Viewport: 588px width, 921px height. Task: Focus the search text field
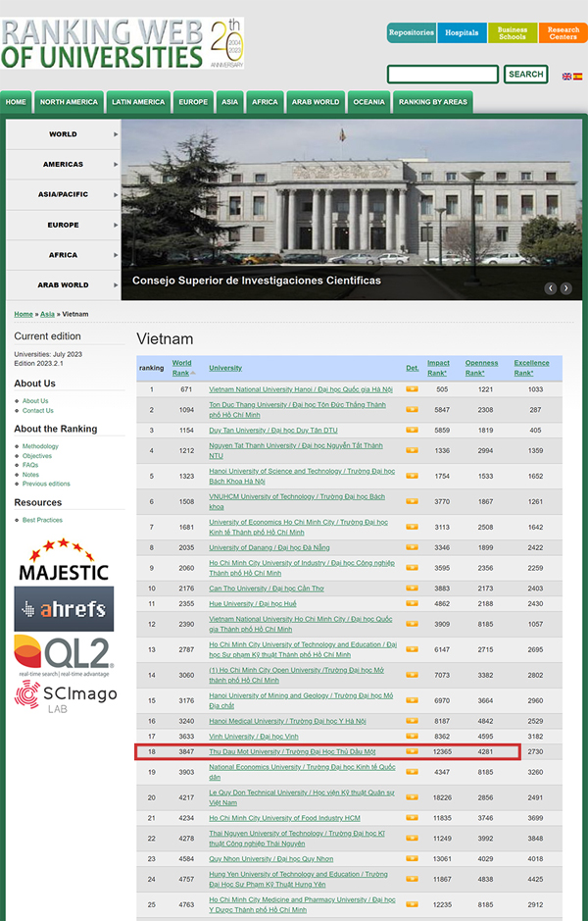tap(443, 75)
